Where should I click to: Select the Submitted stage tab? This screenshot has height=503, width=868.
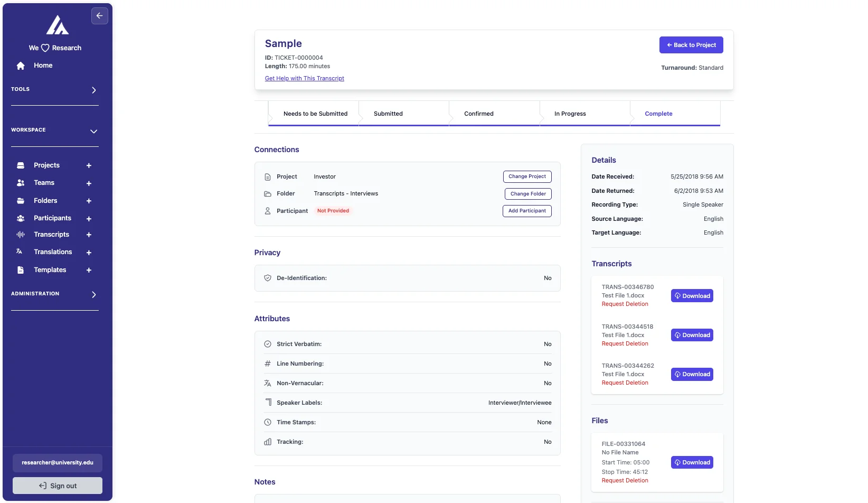coord(388,113)
